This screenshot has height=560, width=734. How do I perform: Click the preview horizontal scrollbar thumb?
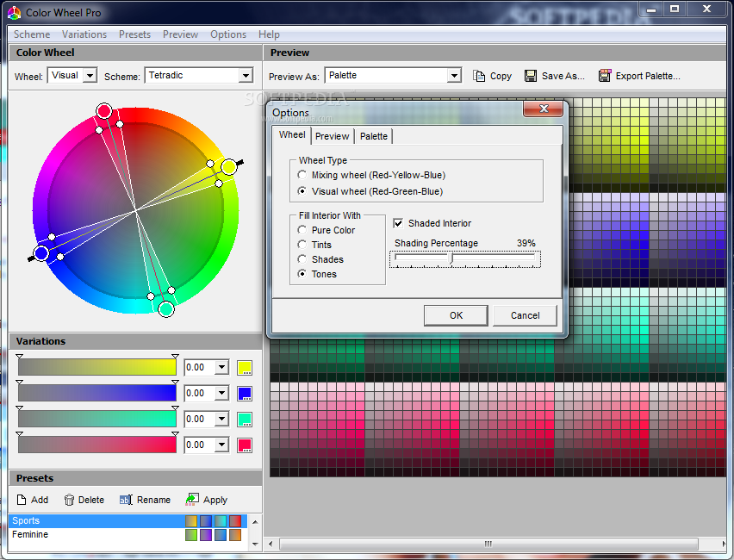[x=488, y=544]
